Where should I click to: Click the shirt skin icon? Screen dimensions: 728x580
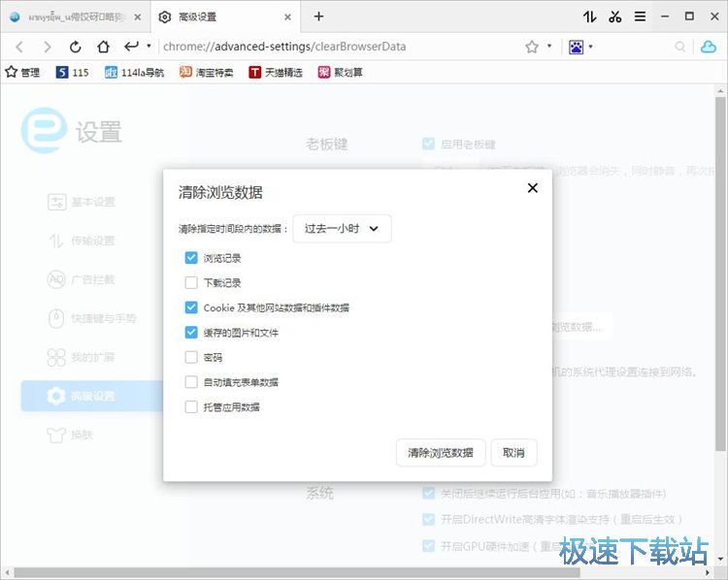pos(56,435)
